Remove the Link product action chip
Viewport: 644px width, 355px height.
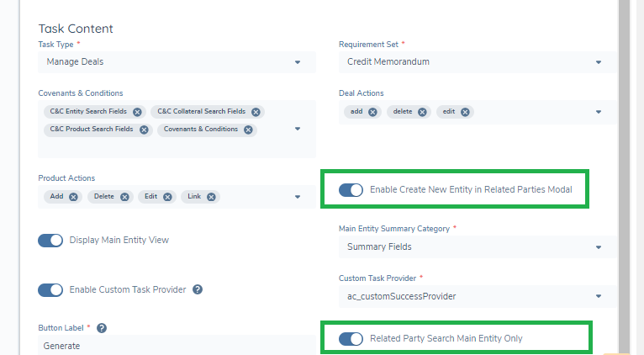[x=212, y=197]
